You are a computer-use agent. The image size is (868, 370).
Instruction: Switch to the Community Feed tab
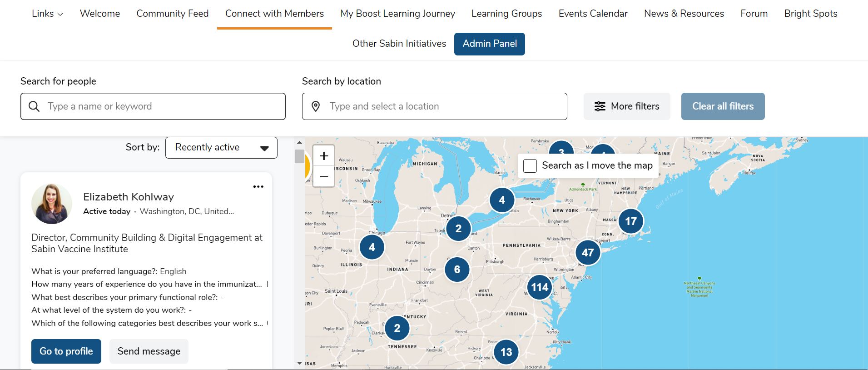(x=173, y=14)
